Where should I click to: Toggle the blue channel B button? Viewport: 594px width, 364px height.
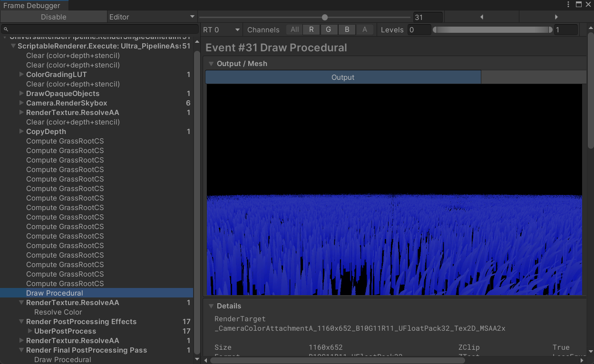pyautogui.click(x=347, y=29)
